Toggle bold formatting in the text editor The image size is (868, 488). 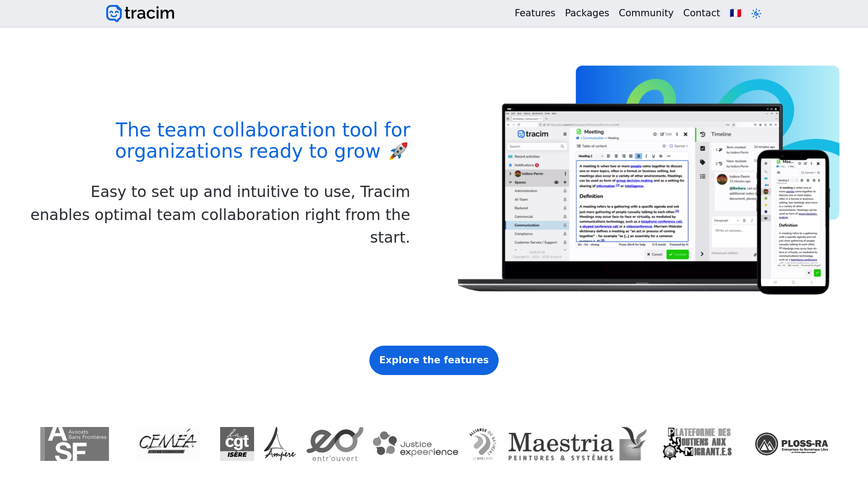(x=639, y=156)
